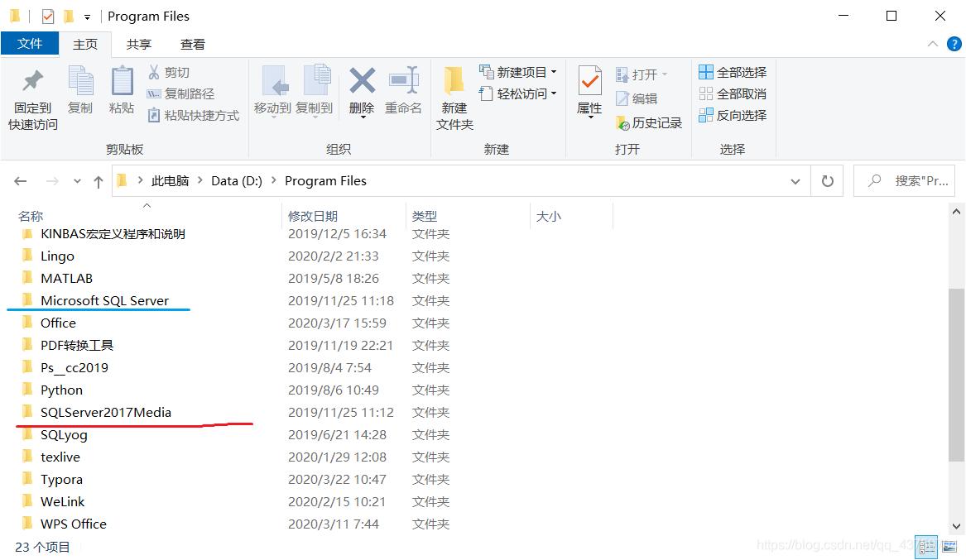
Task: Click Program Files in the address breadcrumb
Action: coord(325,181)
